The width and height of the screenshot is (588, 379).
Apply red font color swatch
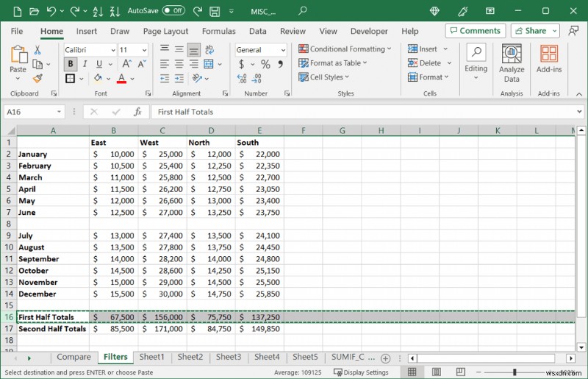coord(121,78)
